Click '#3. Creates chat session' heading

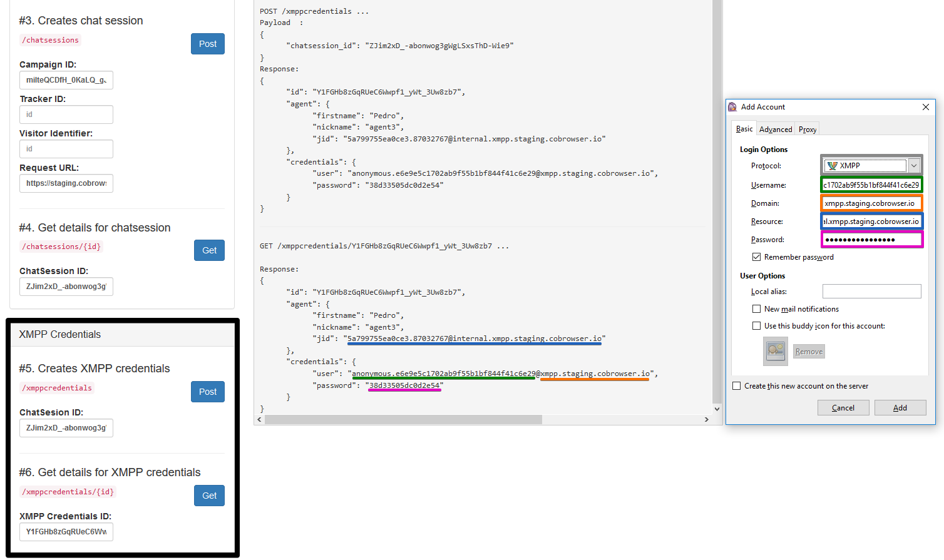click(x=81, y=21)
